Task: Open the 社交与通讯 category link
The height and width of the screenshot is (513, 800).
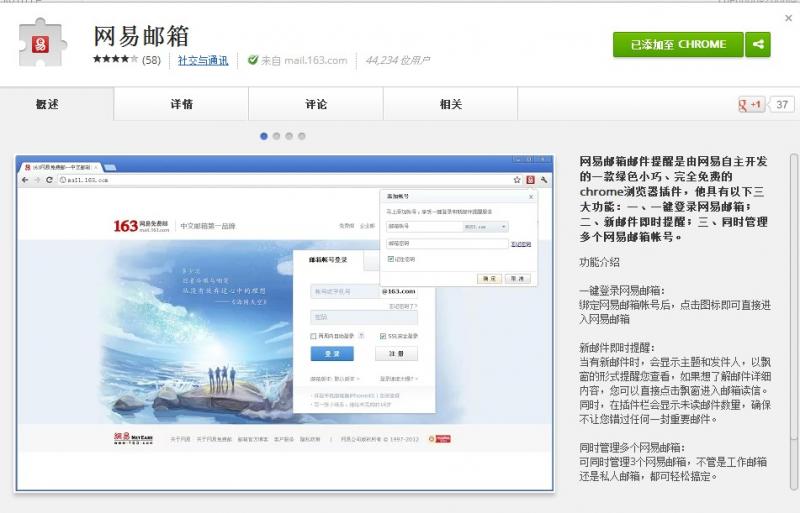Action: [x=203, y=60]
